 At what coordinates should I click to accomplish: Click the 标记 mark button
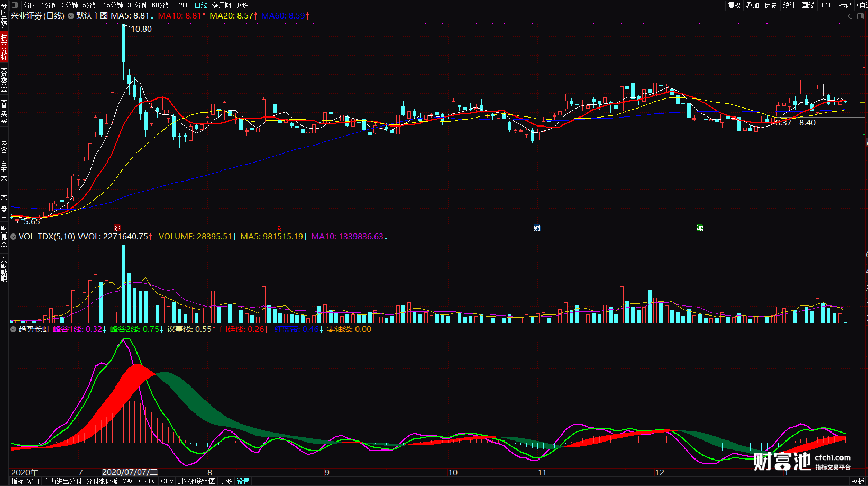(x=845, y=5)
